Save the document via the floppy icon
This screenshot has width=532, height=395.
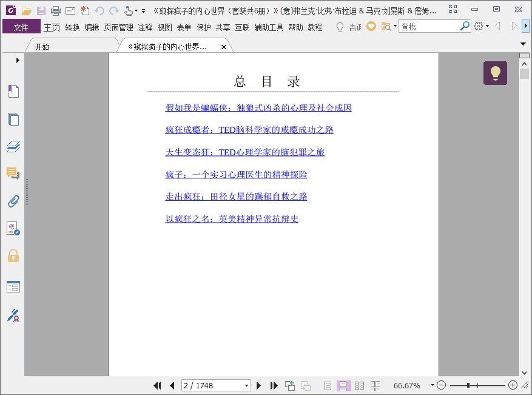click(41, 11)
